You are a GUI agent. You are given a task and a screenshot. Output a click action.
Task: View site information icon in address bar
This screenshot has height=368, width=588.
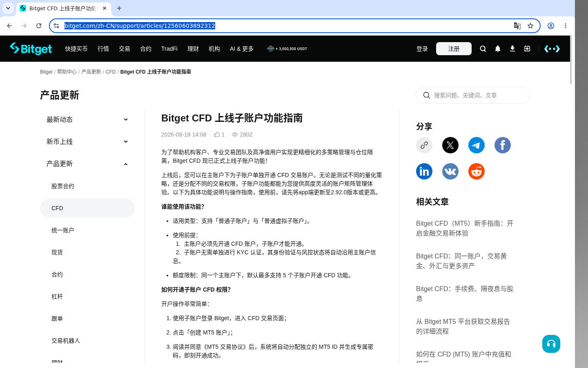point(56,26)
